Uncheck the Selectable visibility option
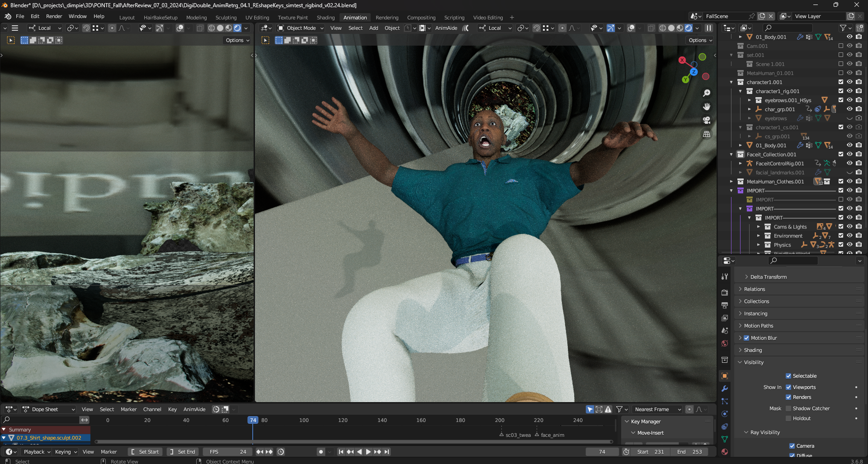The image size is (868, 464). coord(788,376)
